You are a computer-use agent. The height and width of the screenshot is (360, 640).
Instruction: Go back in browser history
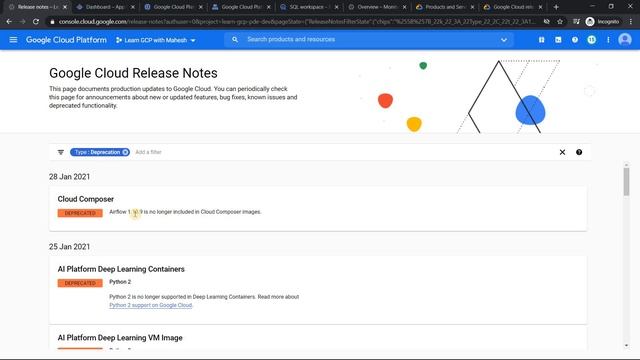(x=9, y=22)
